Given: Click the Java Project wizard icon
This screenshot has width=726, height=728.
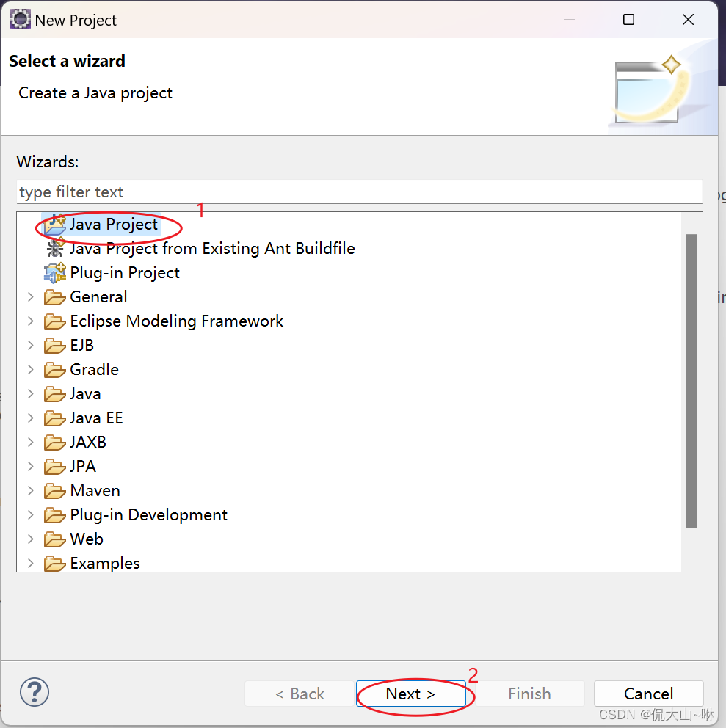Looking at the screenshot, I should tap(55, 225).
